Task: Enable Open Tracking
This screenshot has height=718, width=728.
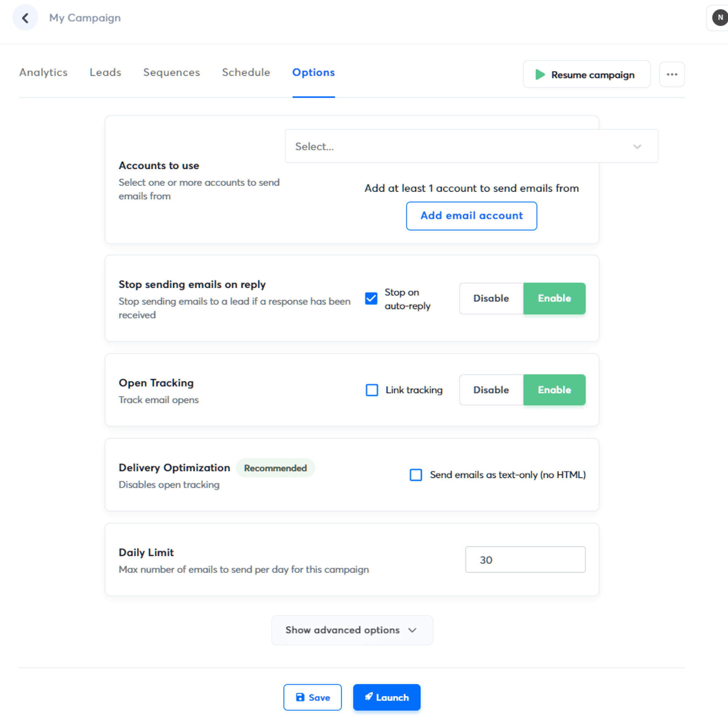Action: [x=554, y=390]
